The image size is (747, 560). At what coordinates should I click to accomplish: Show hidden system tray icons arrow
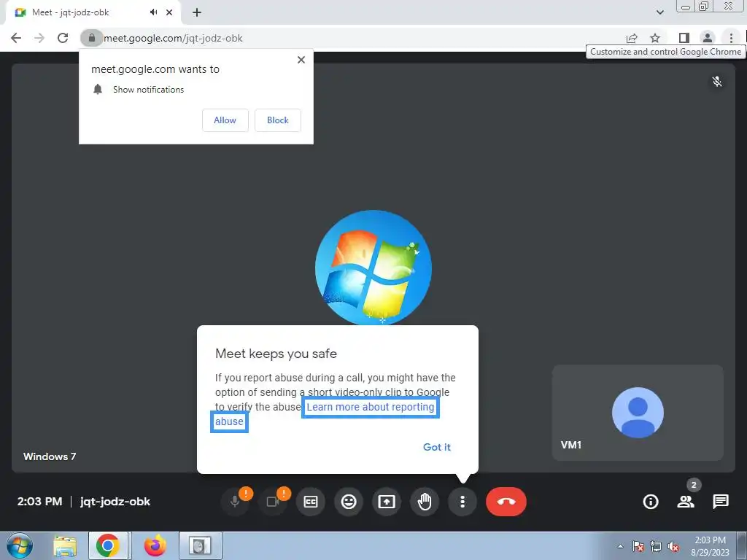620,546
